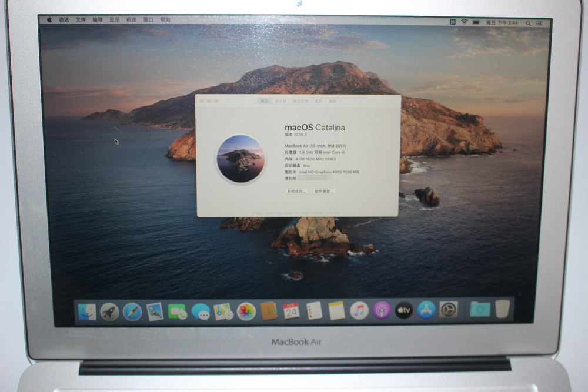
Task: Open the 帮助 menu
Action: [165, 19]
